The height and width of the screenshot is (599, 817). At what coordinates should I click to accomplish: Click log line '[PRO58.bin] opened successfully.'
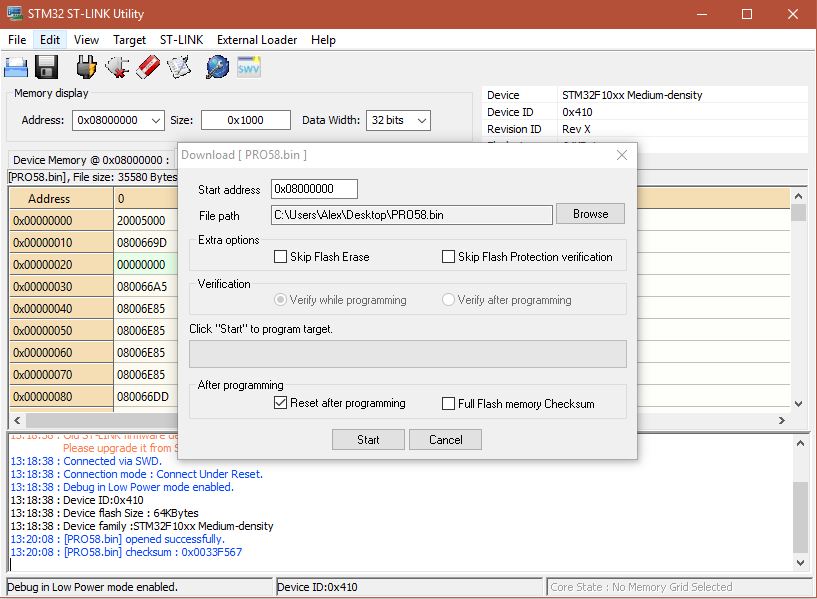pos(144,539)
